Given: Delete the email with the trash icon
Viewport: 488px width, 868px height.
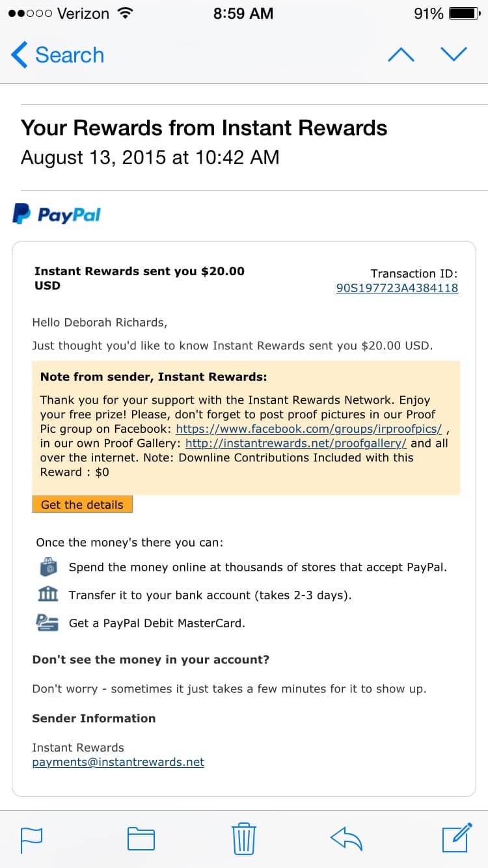Looking at the screenshot, I should [244, 838].
